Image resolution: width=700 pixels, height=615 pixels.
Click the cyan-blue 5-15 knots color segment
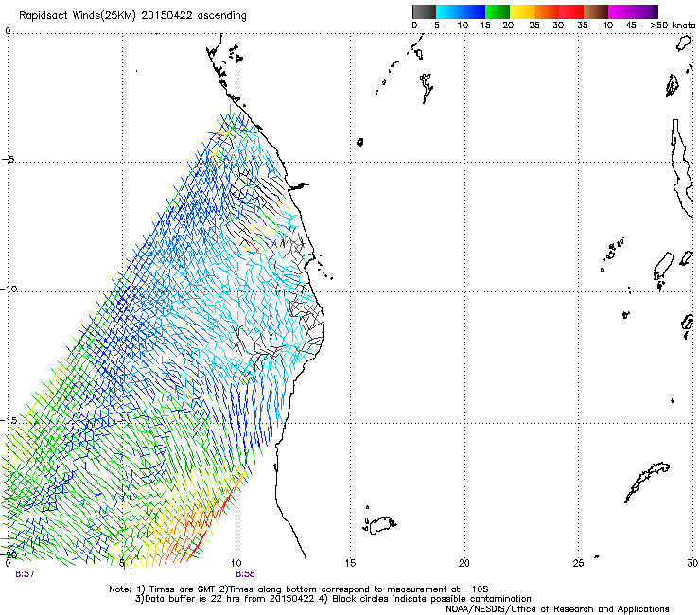coord(461,11)
